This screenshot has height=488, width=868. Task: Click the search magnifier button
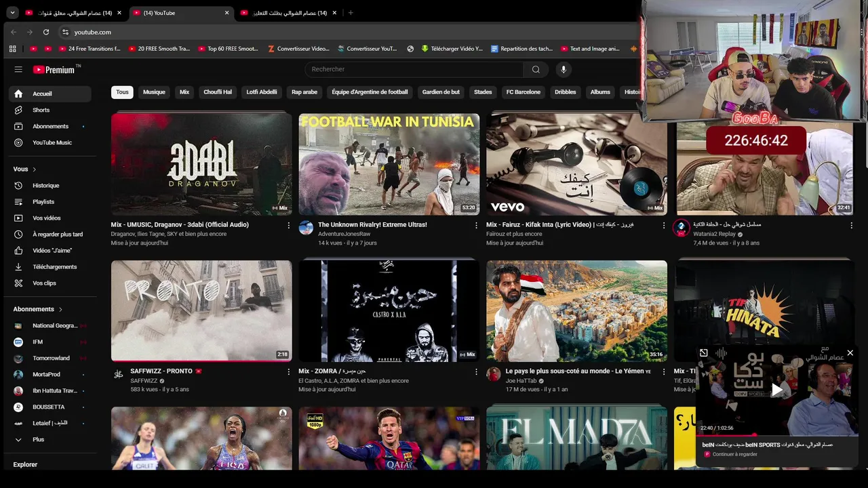(536, 69)
